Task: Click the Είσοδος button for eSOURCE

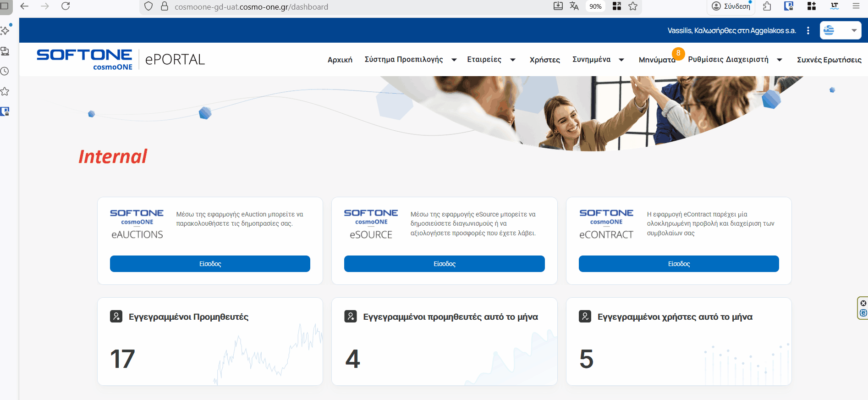Action: [x=445, y=264]
